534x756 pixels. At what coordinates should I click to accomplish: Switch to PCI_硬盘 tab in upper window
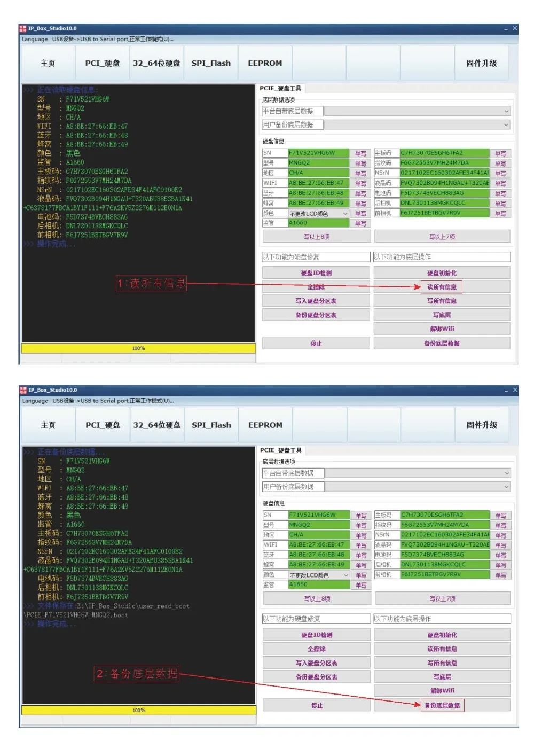coord(103,63)
